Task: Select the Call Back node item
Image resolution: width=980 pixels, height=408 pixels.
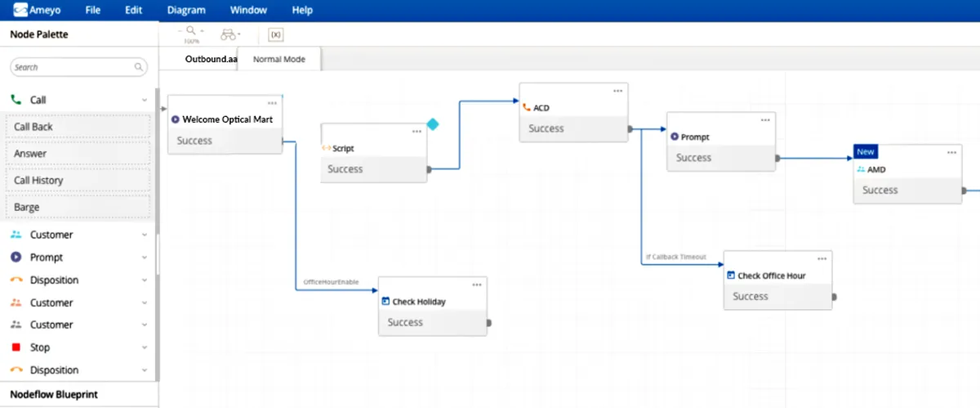Action: (78, 127)
